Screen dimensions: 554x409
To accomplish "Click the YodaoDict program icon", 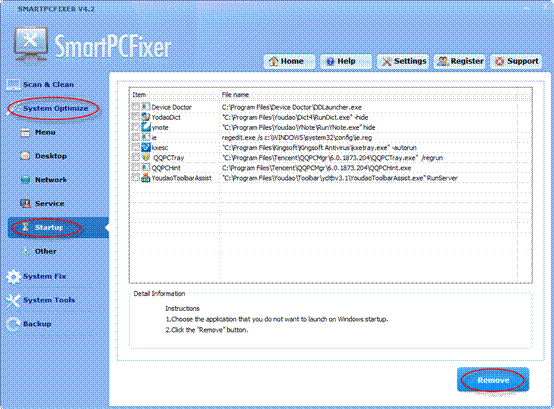I will click(146, 117).
